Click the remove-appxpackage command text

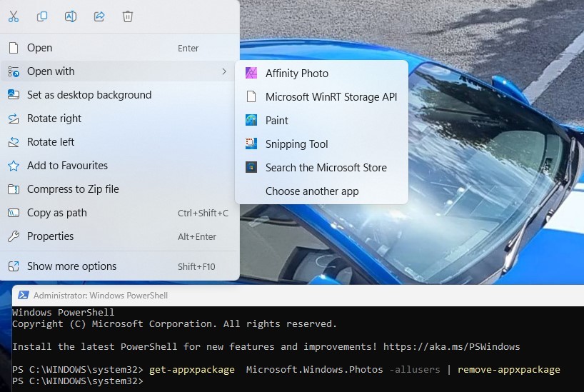click(509, 369)
